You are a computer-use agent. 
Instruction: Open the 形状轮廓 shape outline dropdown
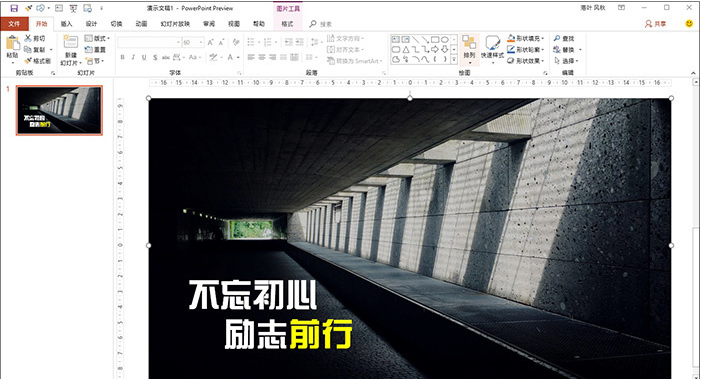click(x=526, y=50)
